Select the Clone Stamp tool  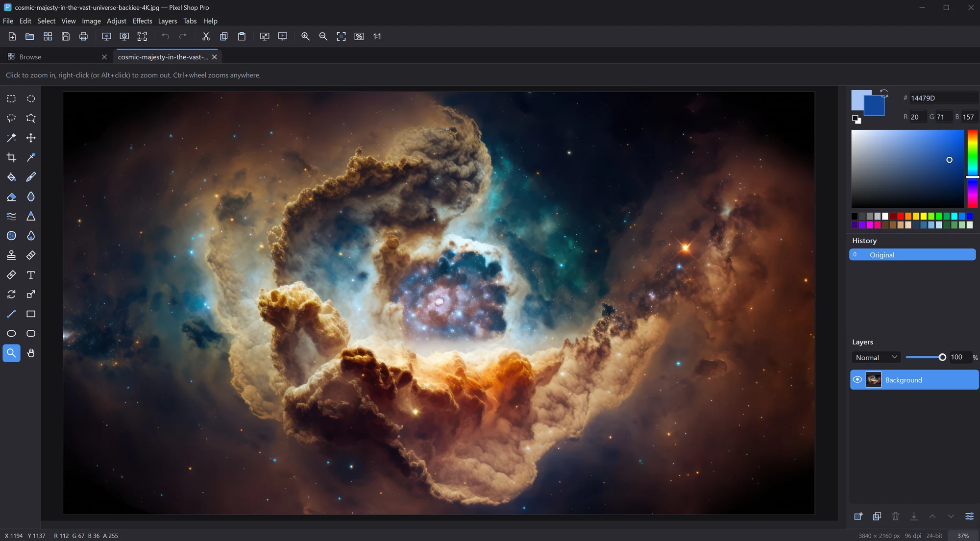(x=11, y=255)
